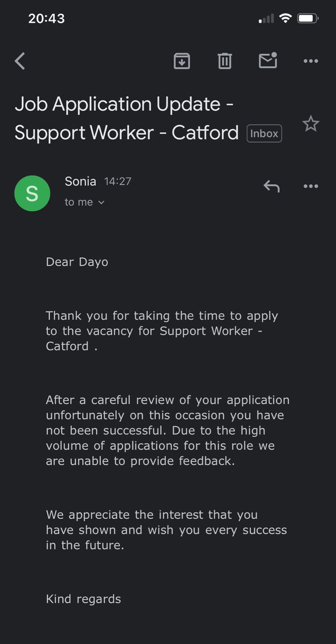This screenshot has height=644, width=336.
Task: Mark the email as unread
Action: pyautogui.click(x=268, y=60)
